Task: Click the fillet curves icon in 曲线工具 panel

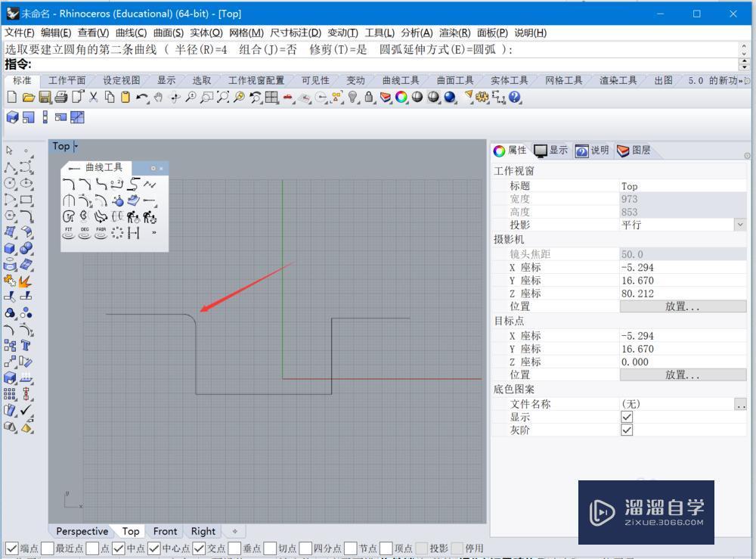Action: 69,184
